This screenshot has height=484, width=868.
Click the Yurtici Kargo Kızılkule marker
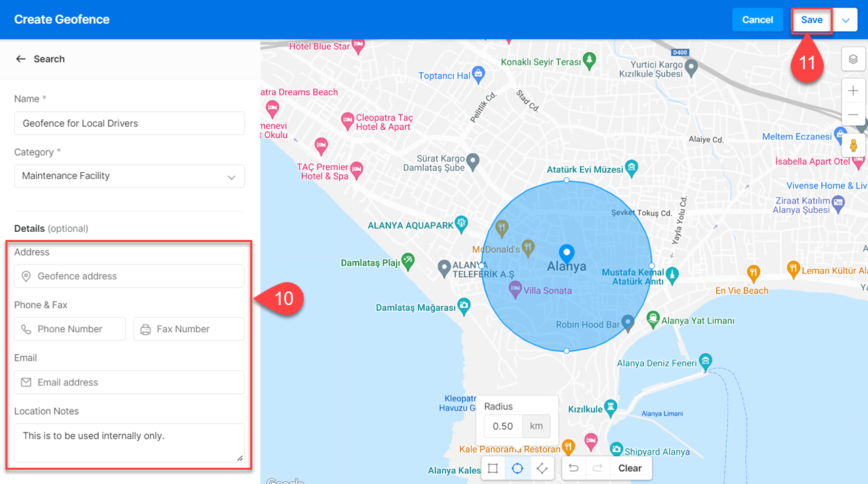coord(691,67)
